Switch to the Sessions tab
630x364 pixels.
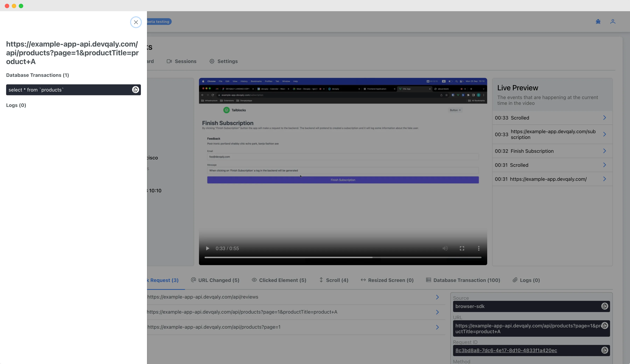[185, 61]
